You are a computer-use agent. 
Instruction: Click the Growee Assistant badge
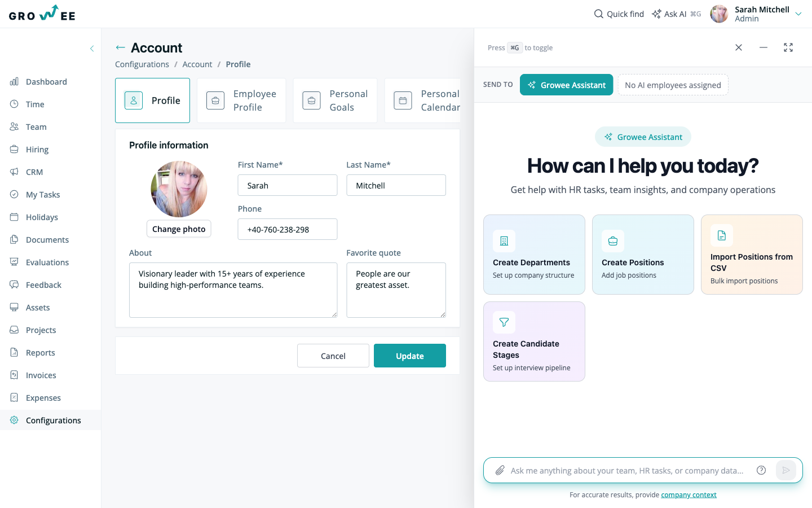pyautogui.click(x=643, y=137)
